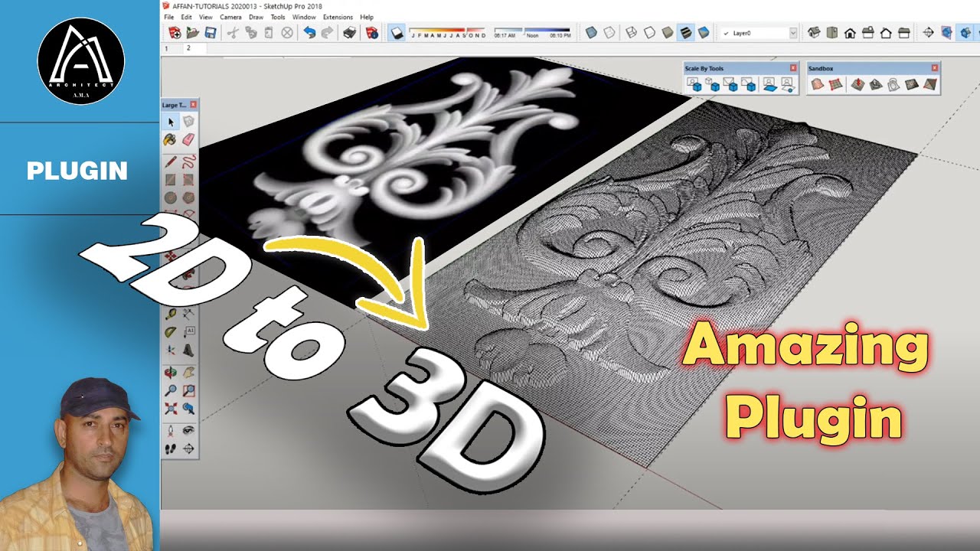The image size is (980, 551).
Task: Toggle X-Ray face style
Action: pyautogui.click(x=591, y=33)
